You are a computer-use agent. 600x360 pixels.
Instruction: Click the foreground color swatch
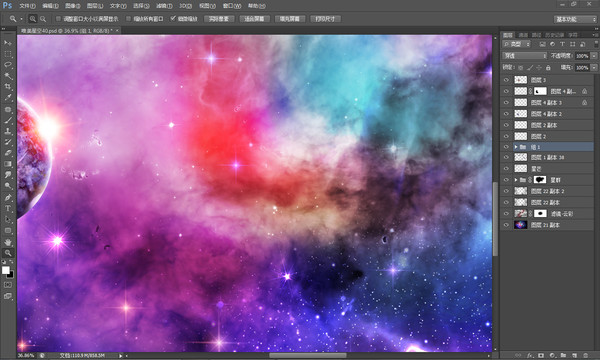(5, 270)
